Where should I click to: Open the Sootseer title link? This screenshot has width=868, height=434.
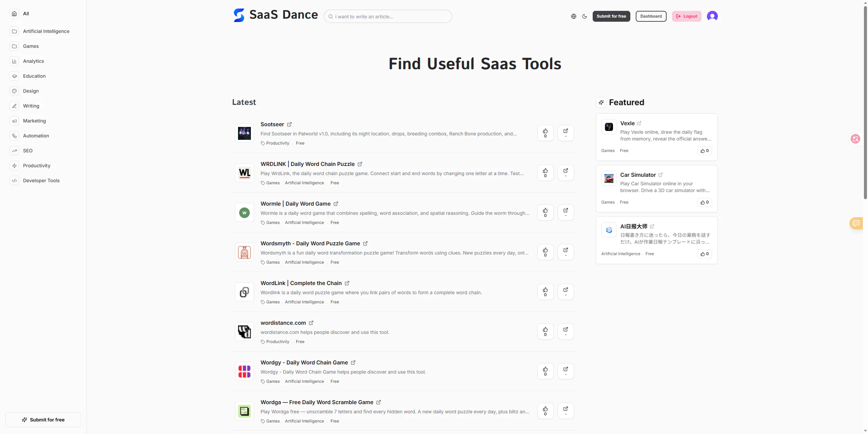point(272,124)
